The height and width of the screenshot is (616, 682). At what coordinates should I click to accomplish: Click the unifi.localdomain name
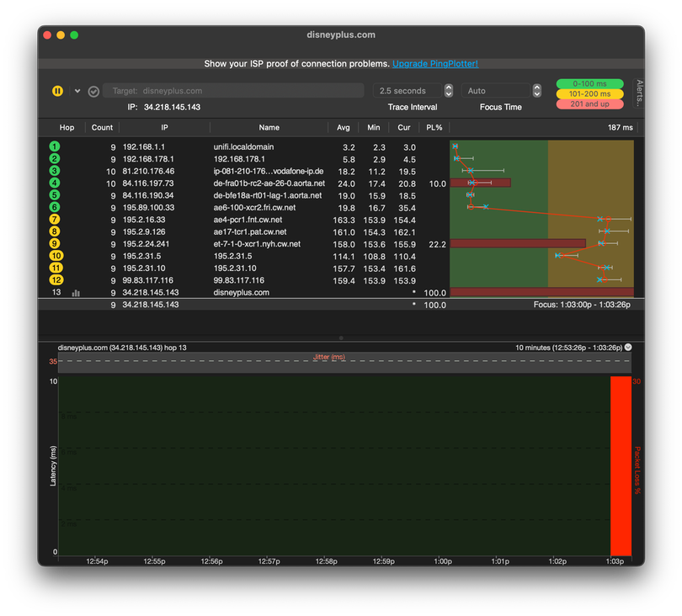[x=243, y=147]
